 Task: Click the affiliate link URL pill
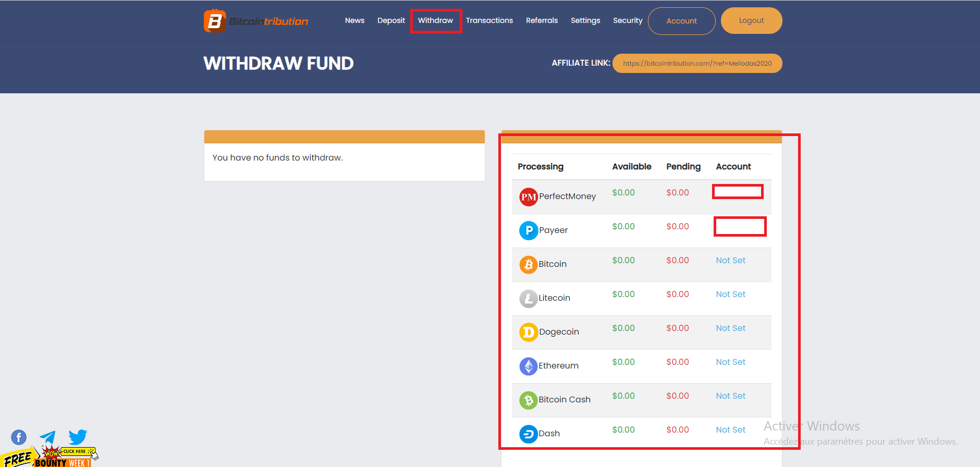[x=697, y=63]
